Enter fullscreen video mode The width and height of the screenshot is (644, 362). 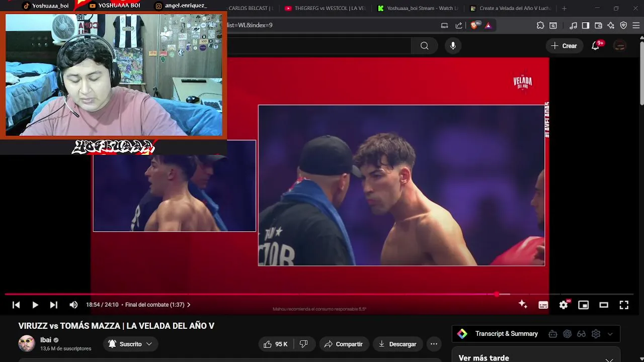(624, 305)
